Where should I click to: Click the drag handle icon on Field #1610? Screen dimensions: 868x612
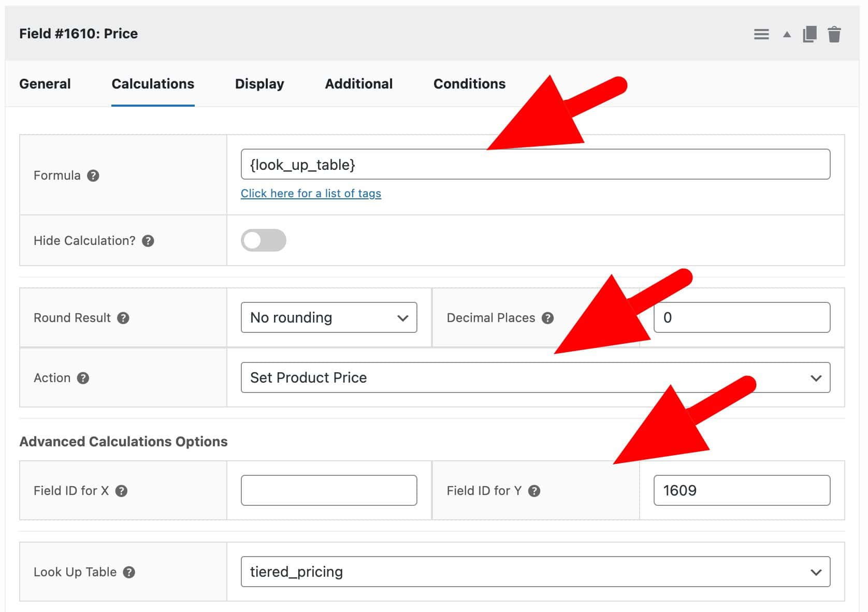pyautogui.click(x=761, y=34)
